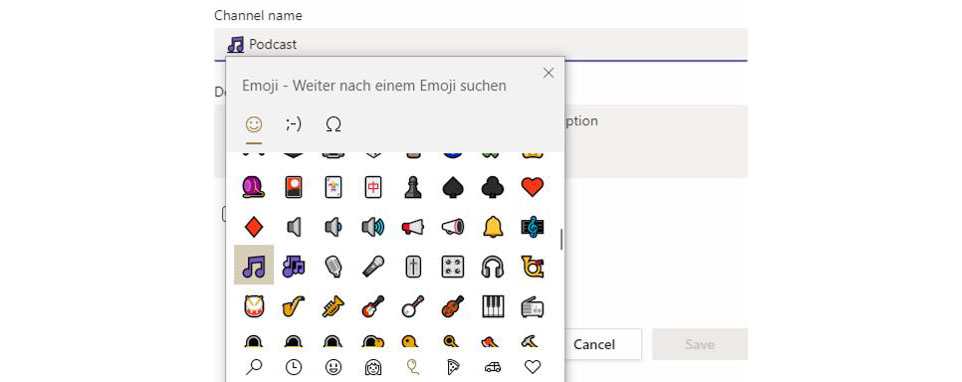This screenshot has height=382, width=962.
Task: Show recently used emoji clock category
Action: pyautogui.click(x=294, y=367)
